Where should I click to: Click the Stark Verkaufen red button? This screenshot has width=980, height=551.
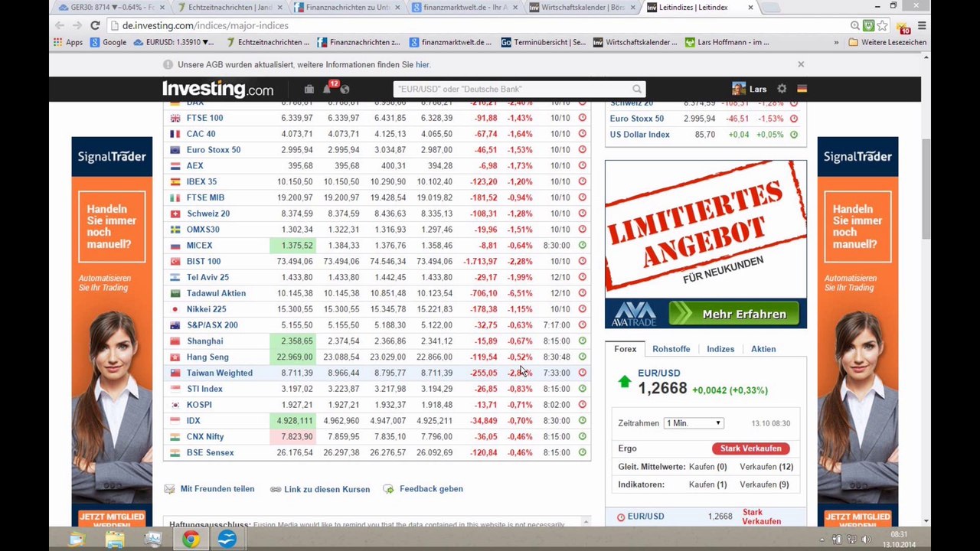(x=750, y=448)
